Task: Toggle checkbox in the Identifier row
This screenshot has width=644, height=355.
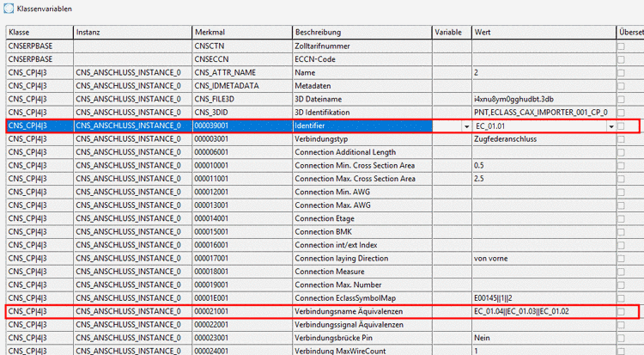Action: (x=621, y=126)
